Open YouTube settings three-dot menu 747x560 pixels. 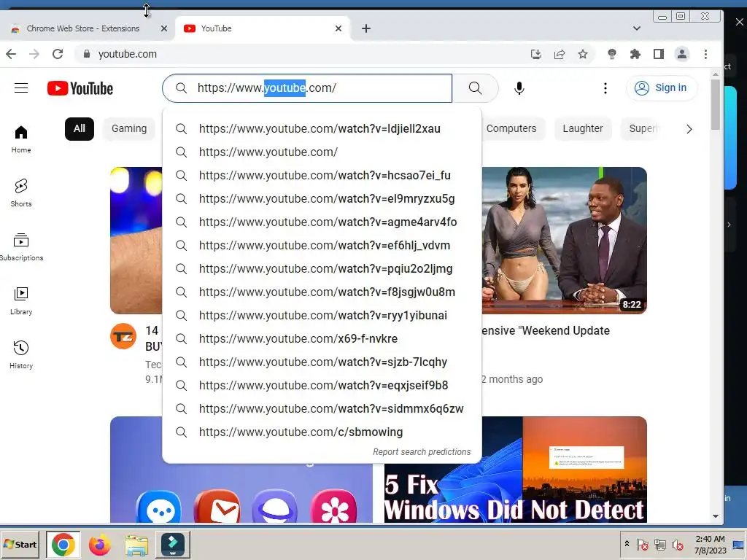(x=605, y=88)
